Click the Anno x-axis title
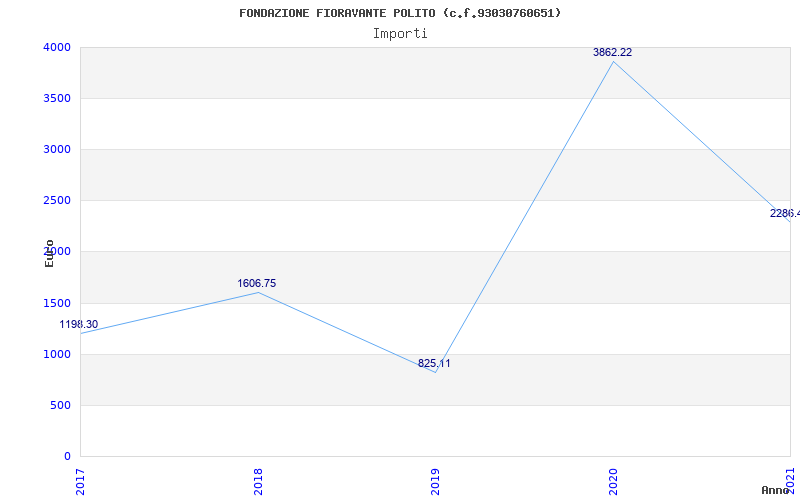 (x=775, y=490)
